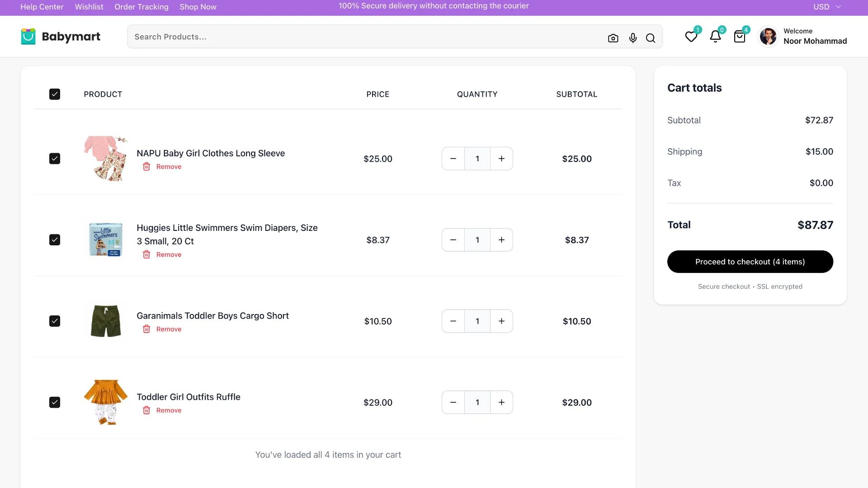Screen dimensions: 868x488
Task: Click the trash icon for Garanimals Cargo Short
Action: [146, 329]
